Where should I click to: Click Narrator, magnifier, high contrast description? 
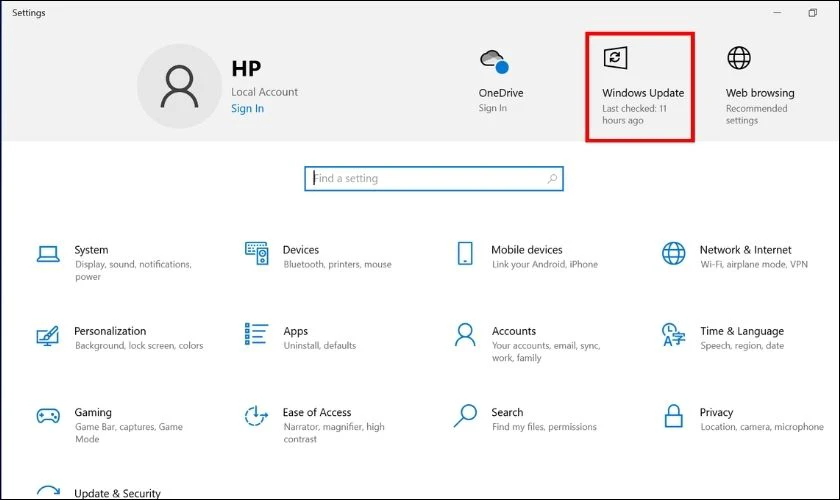333,432
